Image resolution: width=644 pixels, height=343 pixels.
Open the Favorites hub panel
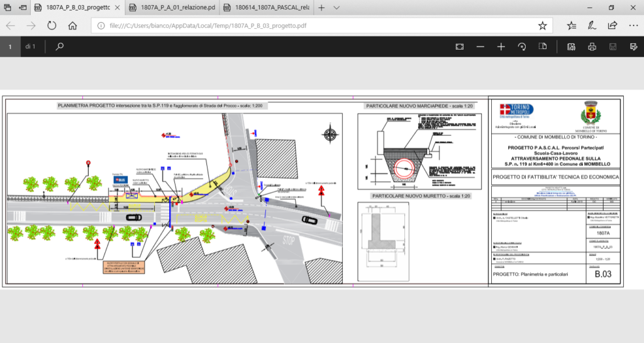[x=571, y=26]
